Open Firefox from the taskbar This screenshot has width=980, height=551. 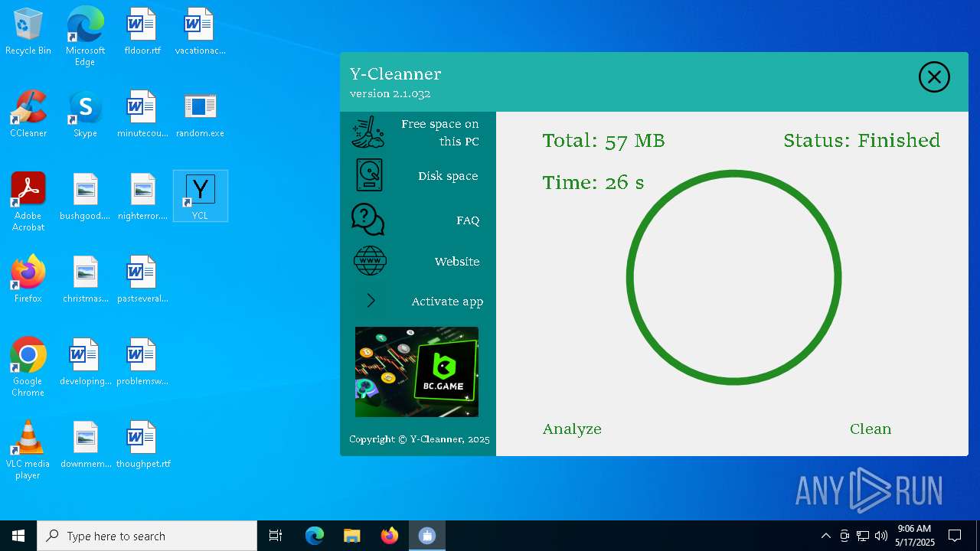(x=390, y=536)
